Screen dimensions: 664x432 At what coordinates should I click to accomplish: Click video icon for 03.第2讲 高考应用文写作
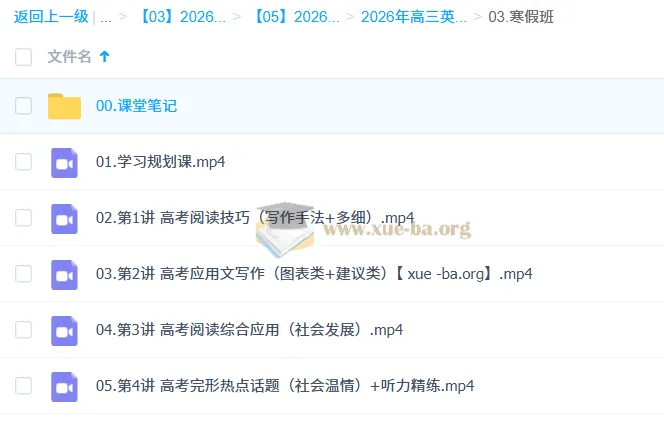point(64,274)
